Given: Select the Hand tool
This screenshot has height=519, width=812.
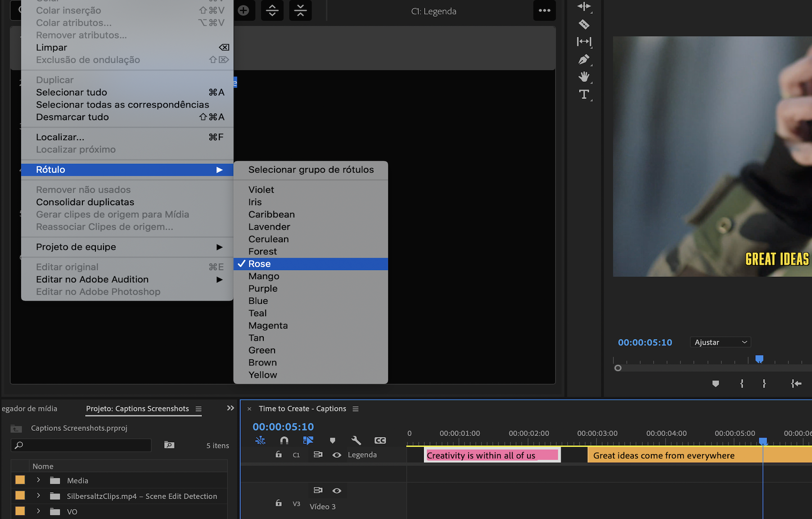Looking at the screenshot, I should pyautogui.click(x=584, y=77).
